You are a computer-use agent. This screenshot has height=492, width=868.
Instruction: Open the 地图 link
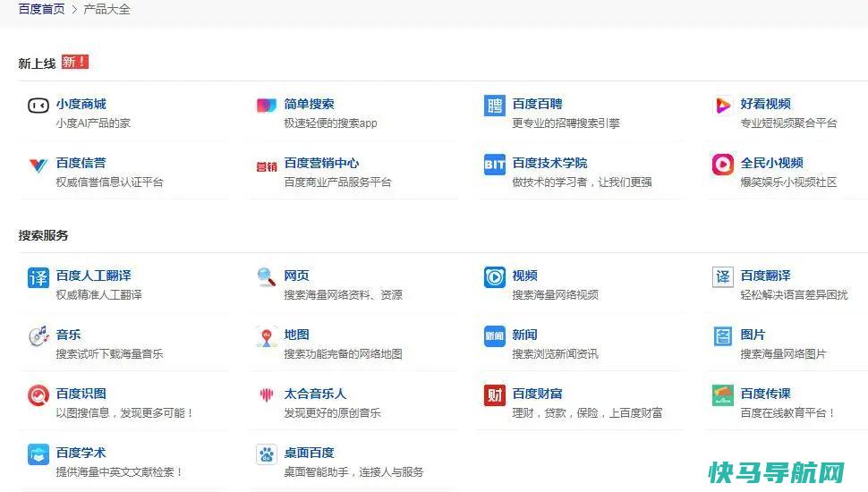pyautogui.click(x=296, y=335)
